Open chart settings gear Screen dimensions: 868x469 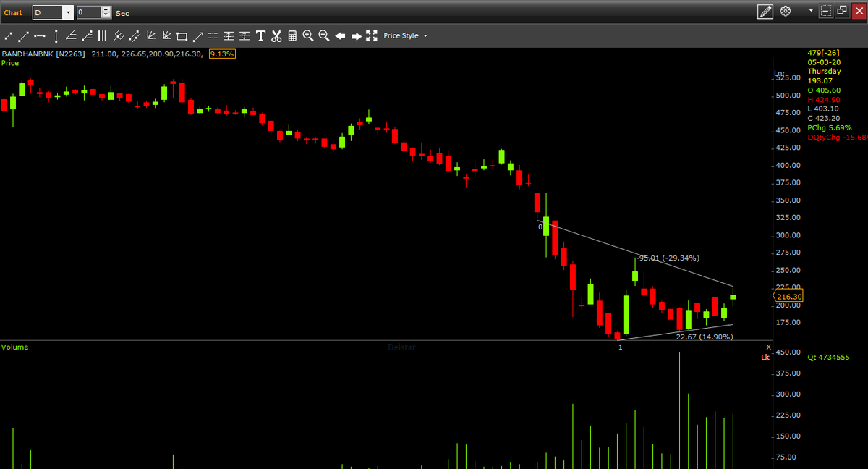(786, 12)
